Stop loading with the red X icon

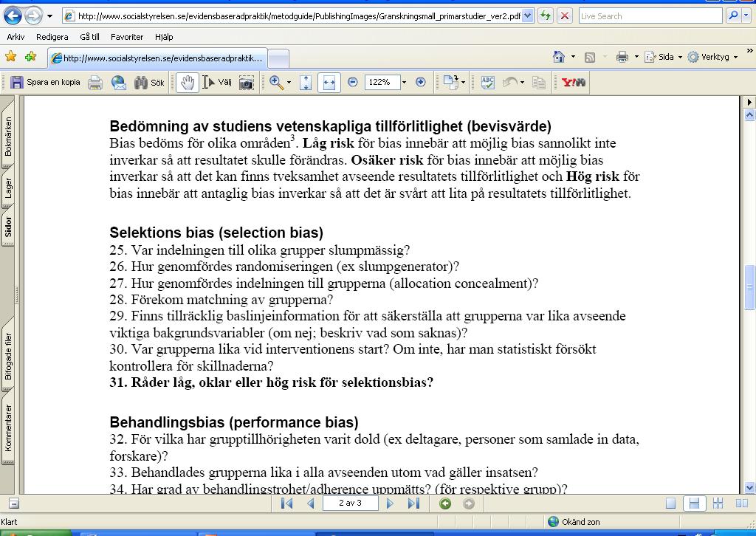click(565, 16)
